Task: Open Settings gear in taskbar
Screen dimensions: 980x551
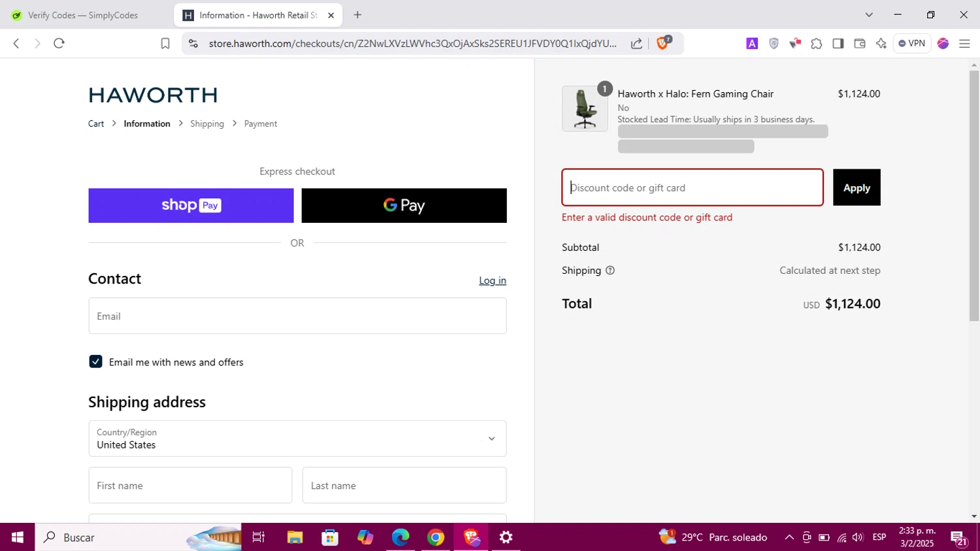Action: point(506,537)
